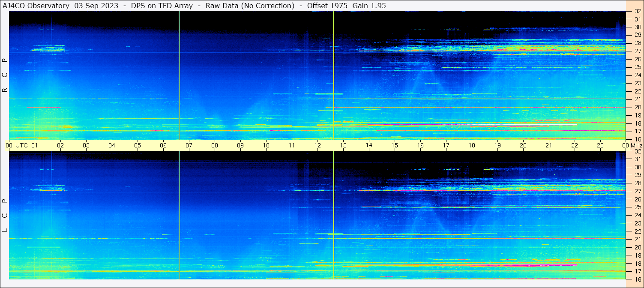Click the 18 MHz tick on LCP frequency axis

[x=637, y=264]
